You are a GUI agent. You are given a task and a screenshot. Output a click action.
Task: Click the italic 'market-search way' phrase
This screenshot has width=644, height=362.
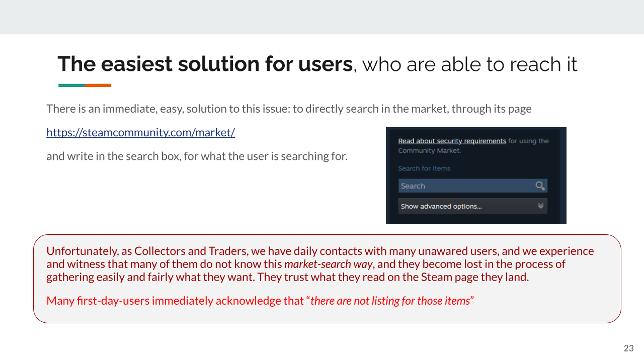point(329,264)
